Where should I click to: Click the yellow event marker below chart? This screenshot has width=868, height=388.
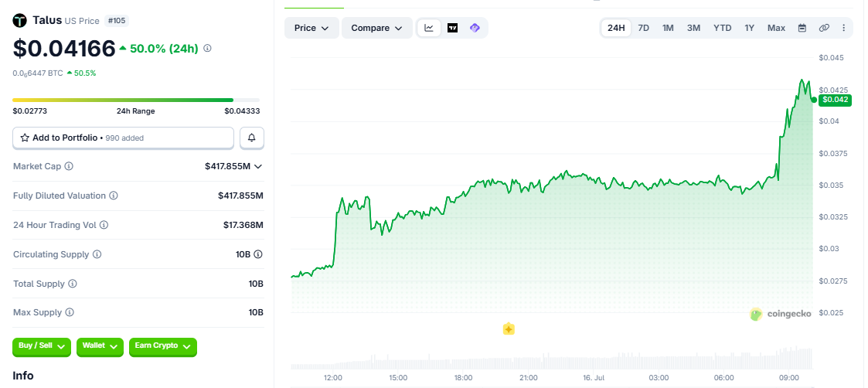pos(509,329)
